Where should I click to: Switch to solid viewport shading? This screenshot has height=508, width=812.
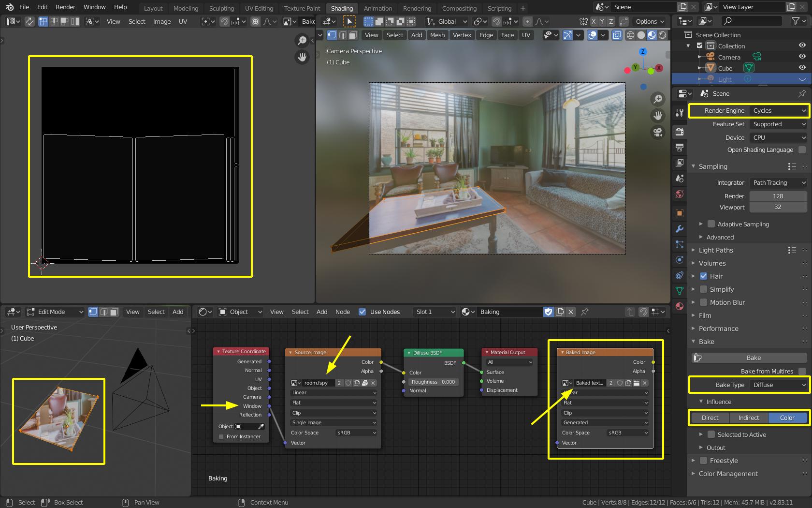[x=641, y=35]
